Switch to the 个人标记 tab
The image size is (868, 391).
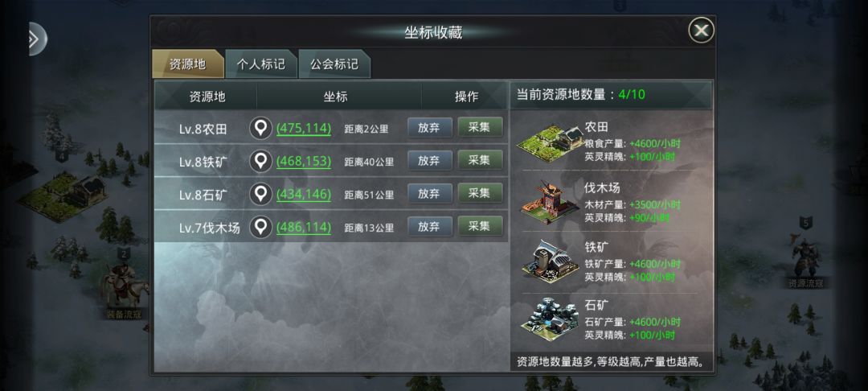tap(260, 64)
